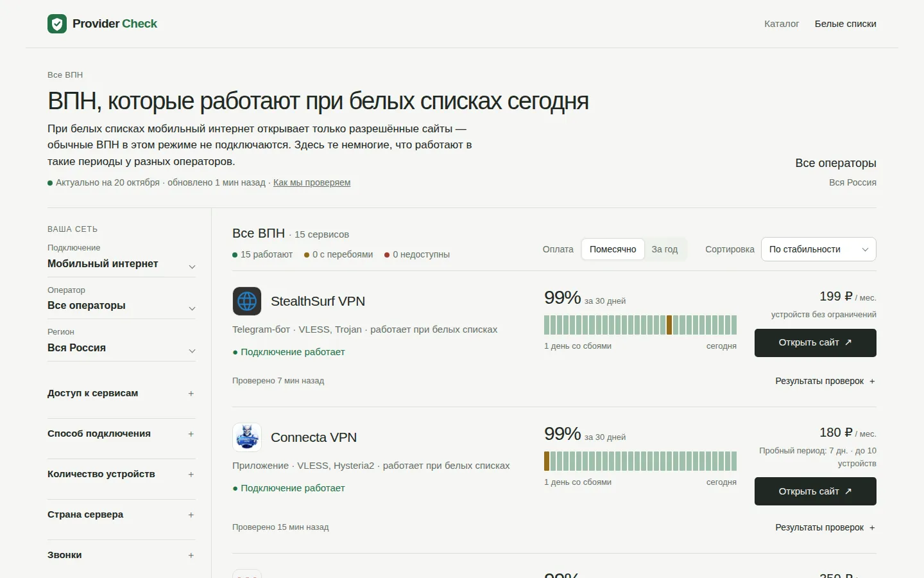The width and height of the screenshot is (924, 578).
Task: Click the Connecta VPN app icon
Action: click(x=247, y=437)
